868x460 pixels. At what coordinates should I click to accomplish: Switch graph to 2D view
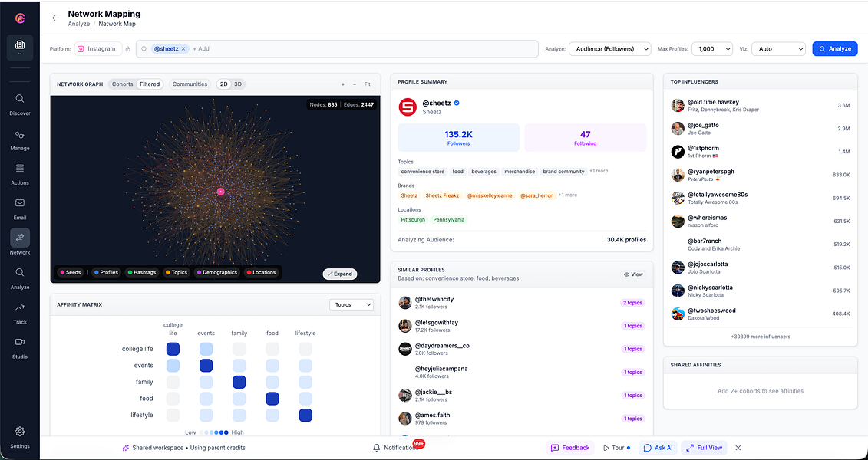click(x=223, y=84)
